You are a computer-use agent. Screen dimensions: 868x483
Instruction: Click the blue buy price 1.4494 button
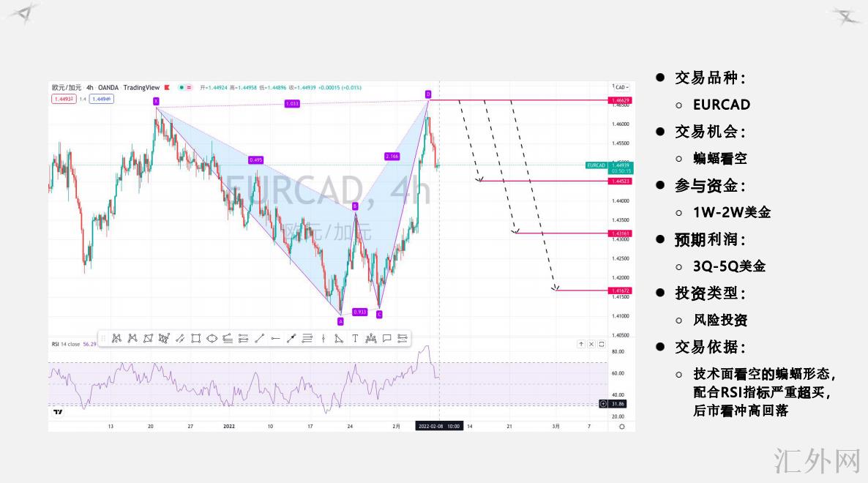100,99
